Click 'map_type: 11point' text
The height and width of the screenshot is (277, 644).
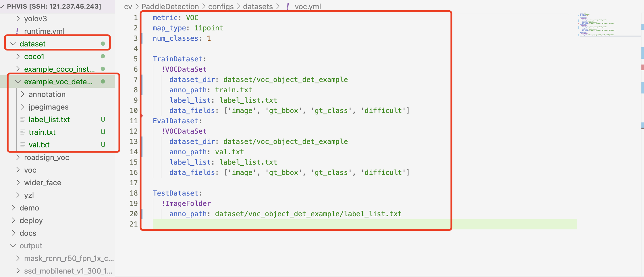pos(188,28)
